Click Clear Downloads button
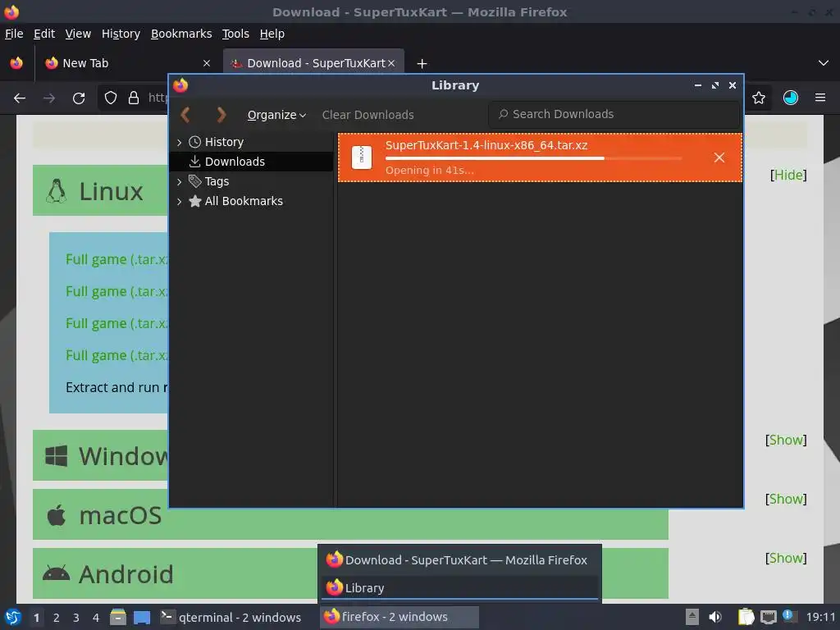The width and height of the screenshot is (840, 630). click(368, 115)
